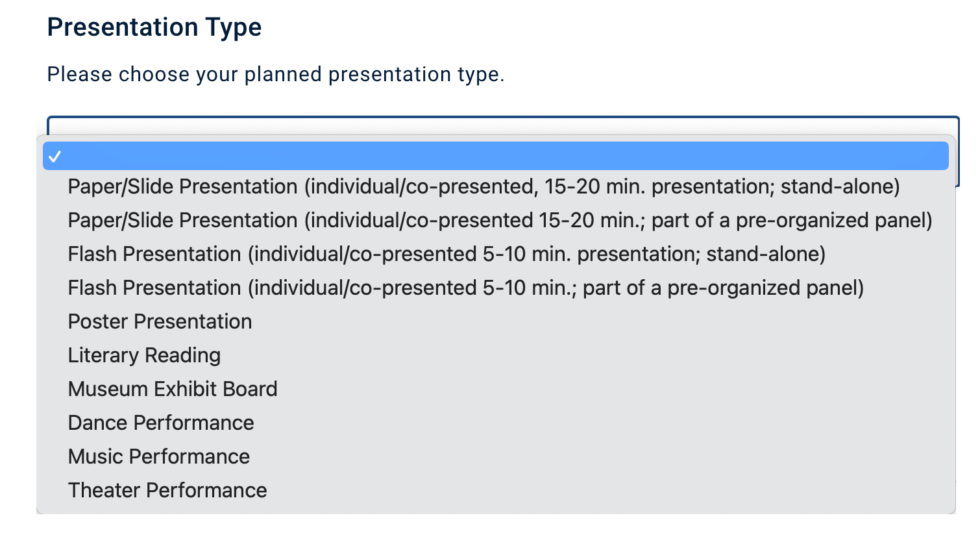Select the highlighted blank option
The width and height of the screenshot is (980, 548).
click(x=496, y=156)
